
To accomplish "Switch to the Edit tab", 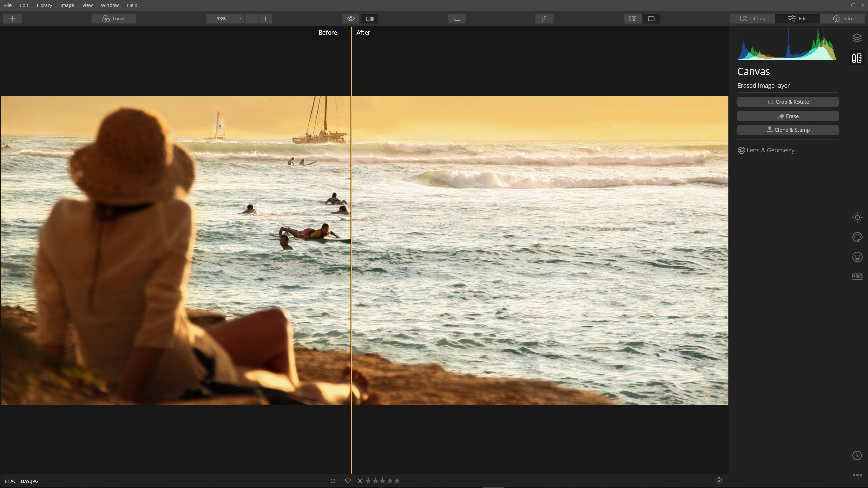I will coord(797,19).
